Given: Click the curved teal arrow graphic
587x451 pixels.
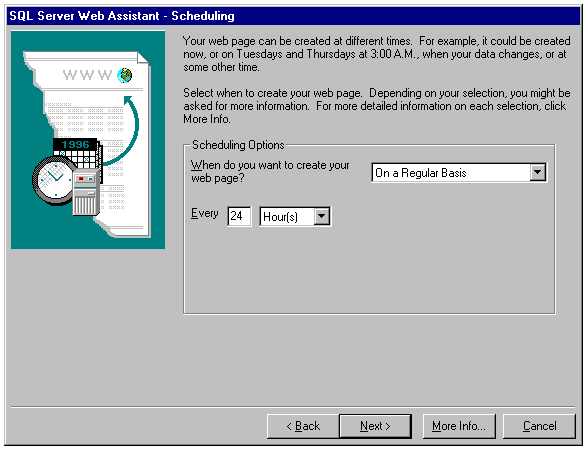Looking at the screenshot, I should click(122, 129).
